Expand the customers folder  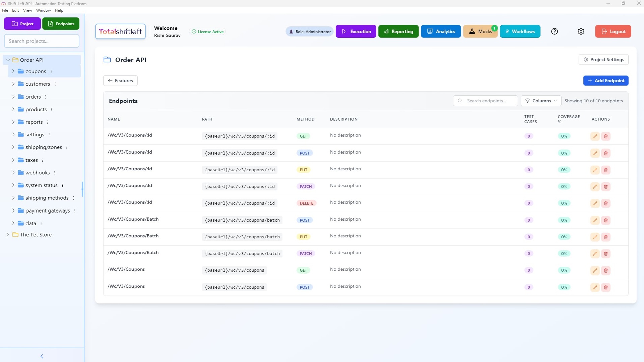coord(13,84)
